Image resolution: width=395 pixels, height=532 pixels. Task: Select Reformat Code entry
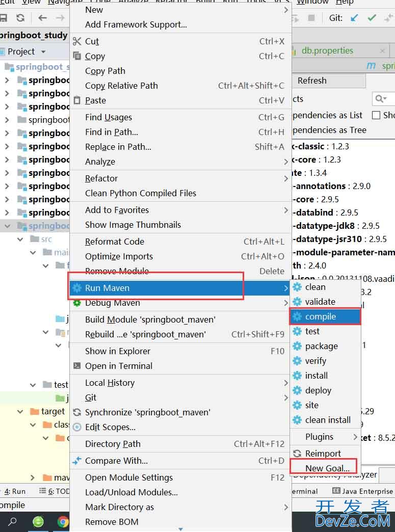(x=180, y=242)
